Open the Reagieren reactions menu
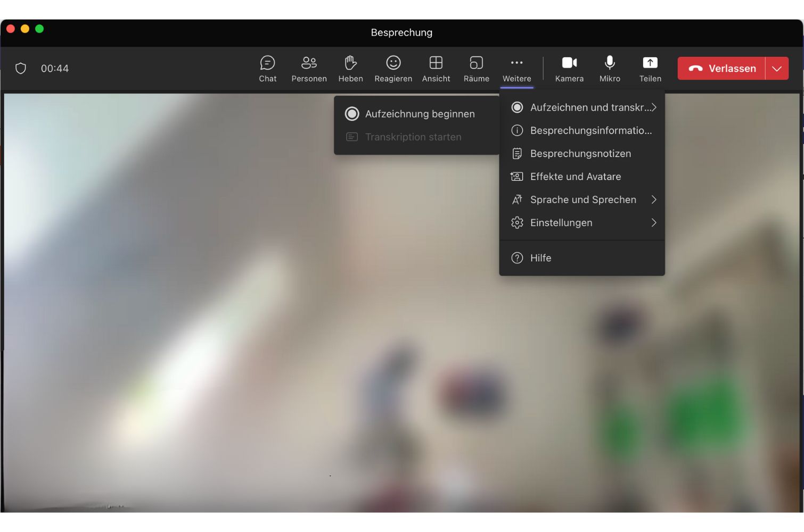The height and width of the screenshot is (532, 804). [x=393, y=68]
